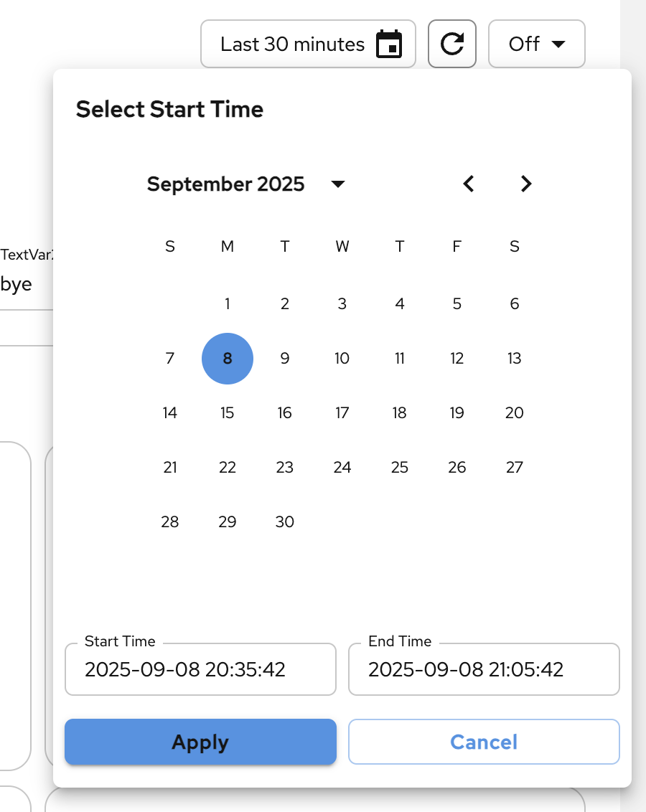Image resolution: width=646 pixels, height=812 pixels.
Task: Choose day 15 on the calendar
Action: click(x=228, y=413)
